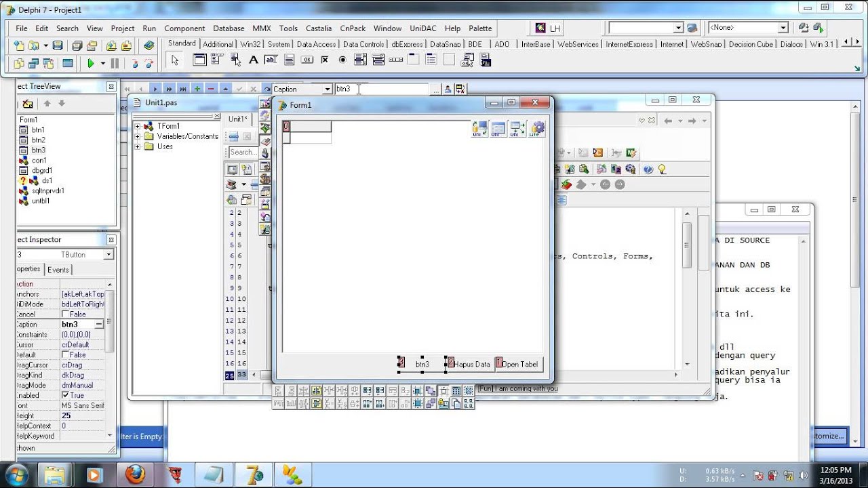Pick the ScrollBar component in palette
Image resolution: width=868 pixels, height=488 pixels.
[x=396, y=60]
